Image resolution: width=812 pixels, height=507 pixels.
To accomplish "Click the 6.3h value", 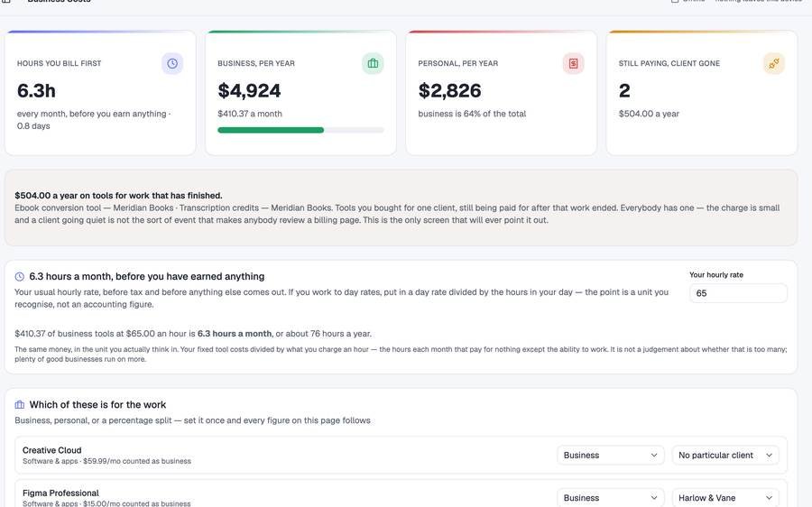I will coord(36,90).
